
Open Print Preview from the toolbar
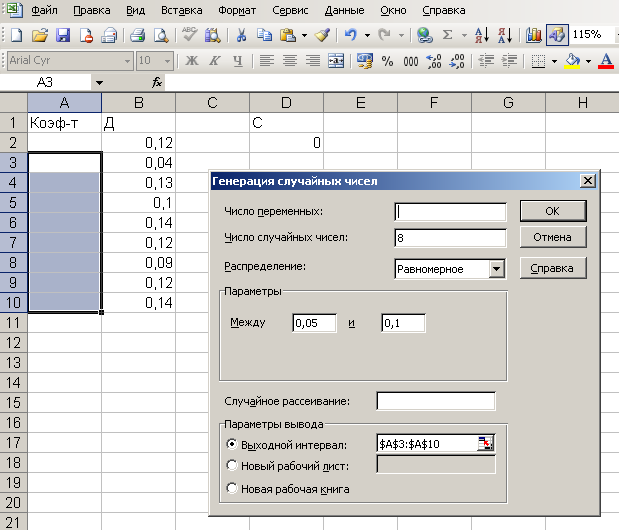(161, 35)
